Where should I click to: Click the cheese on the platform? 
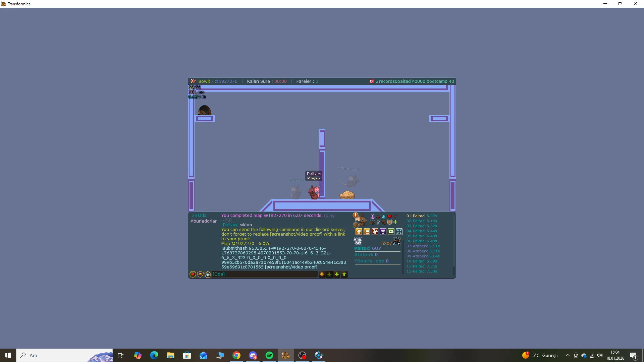(347, 195)
